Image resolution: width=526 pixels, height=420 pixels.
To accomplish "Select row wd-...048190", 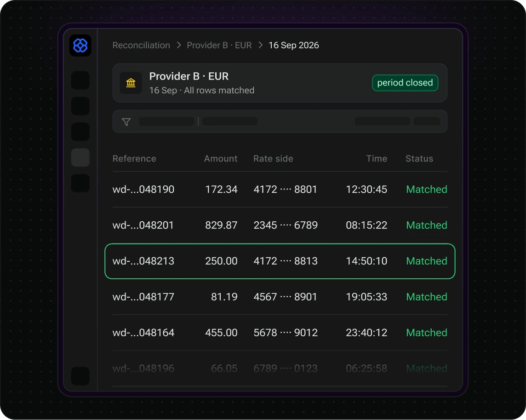I will 280,190.
